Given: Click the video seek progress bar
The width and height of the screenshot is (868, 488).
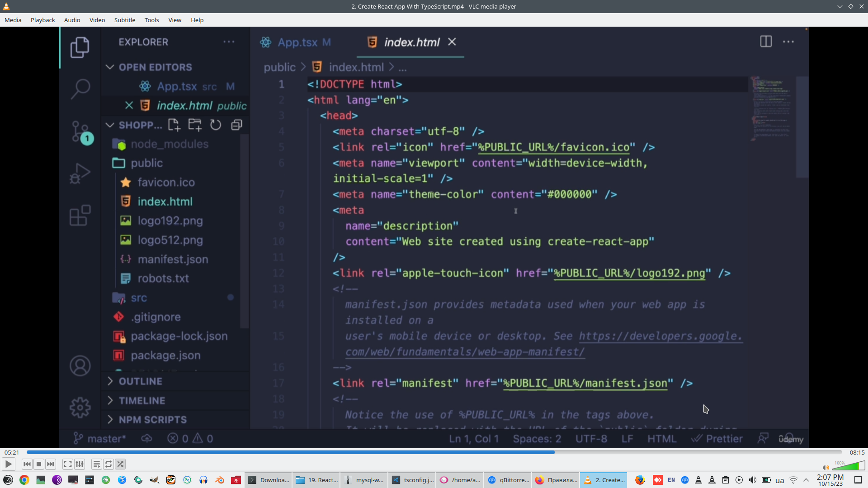Looking at the screenshot, I should tap(434, 452).
